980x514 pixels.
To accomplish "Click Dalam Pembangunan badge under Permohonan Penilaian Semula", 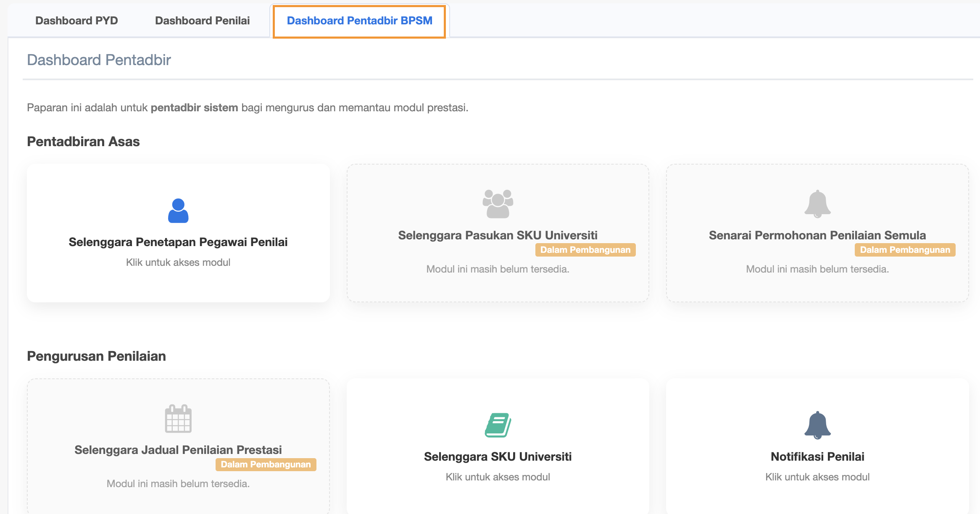I will 905,250.
